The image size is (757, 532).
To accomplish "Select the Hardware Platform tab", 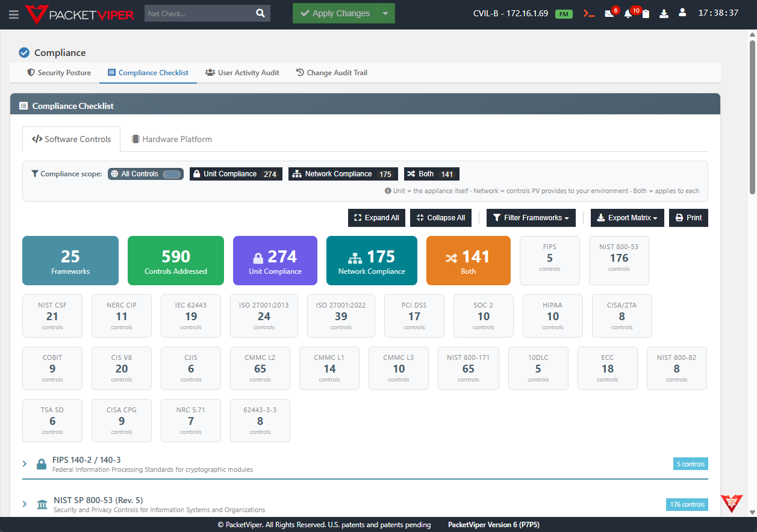I will 172,139.
